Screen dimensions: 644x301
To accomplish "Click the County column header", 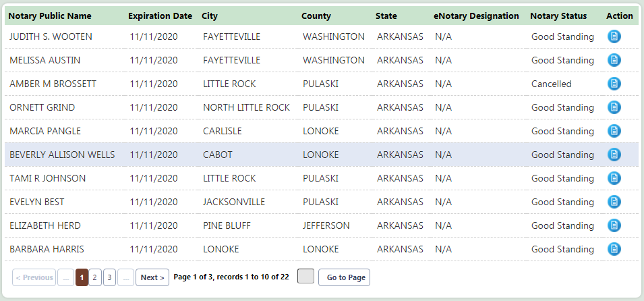I will [316, 16].
